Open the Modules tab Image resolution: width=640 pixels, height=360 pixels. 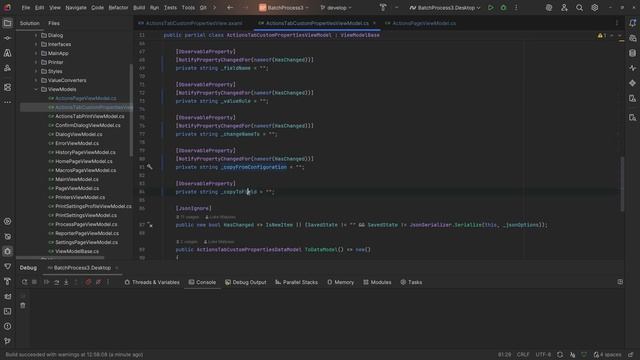[x=377, y=282]
